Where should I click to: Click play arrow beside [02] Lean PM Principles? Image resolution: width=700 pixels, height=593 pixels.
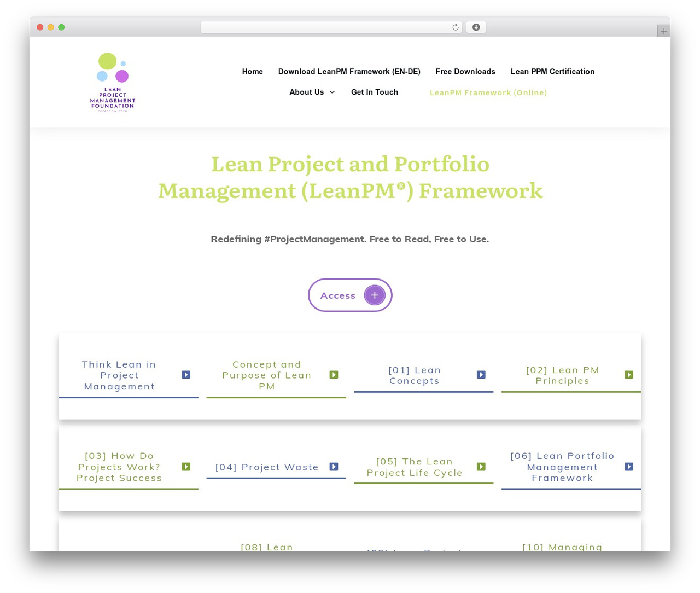[x=629, y=375]
